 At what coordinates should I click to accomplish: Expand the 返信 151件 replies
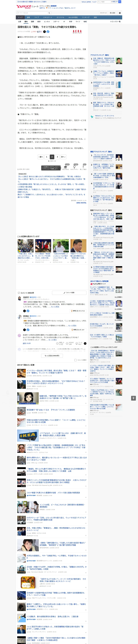(x=27, y=343)
